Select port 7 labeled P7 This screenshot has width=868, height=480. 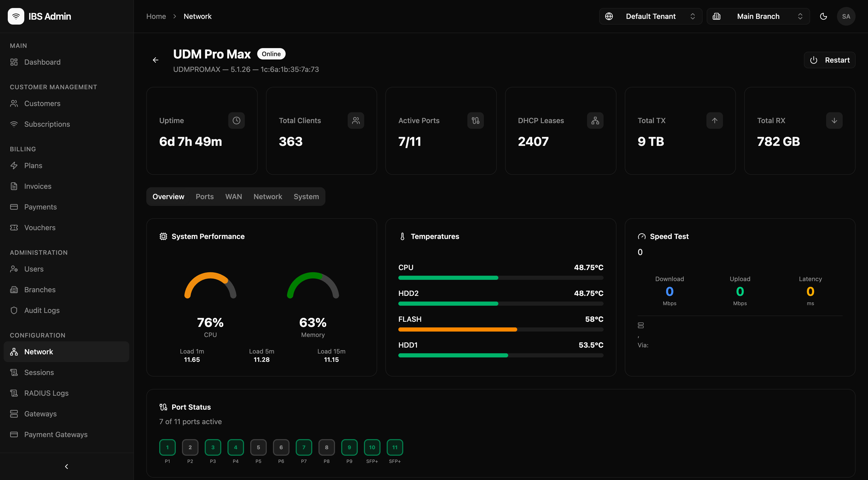coord(304,447)
